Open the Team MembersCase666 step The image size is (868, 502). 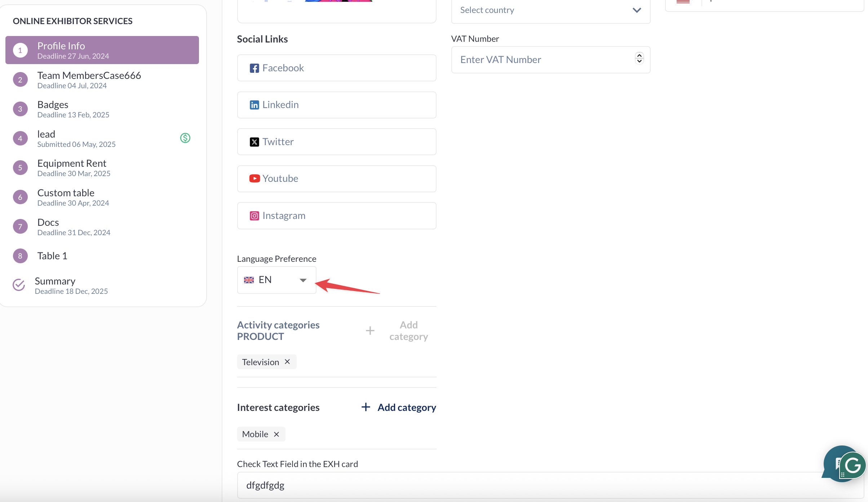pyautogui.click(x=89, y=80)
